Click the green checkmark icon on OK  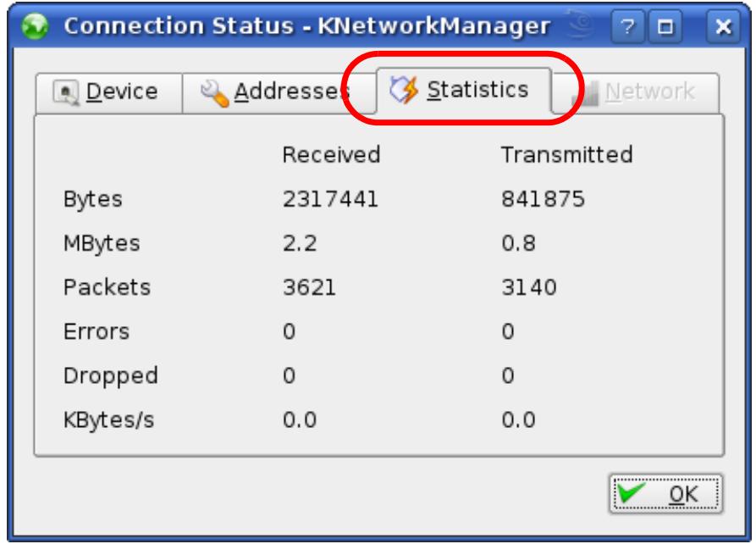(x=632, y=492)
